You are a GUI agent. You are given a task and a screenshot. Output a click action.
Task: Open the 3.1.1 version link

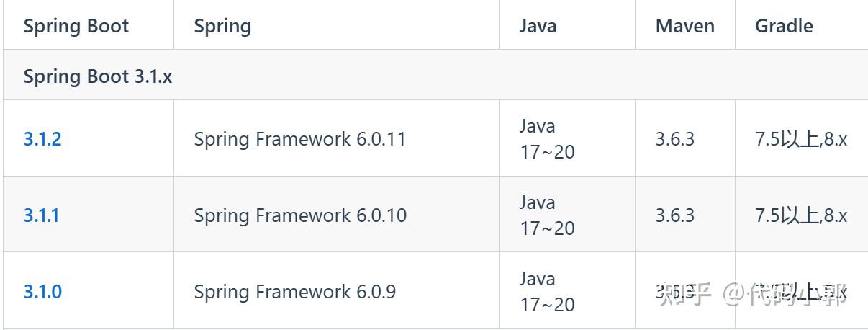click(x=41, y=215)
